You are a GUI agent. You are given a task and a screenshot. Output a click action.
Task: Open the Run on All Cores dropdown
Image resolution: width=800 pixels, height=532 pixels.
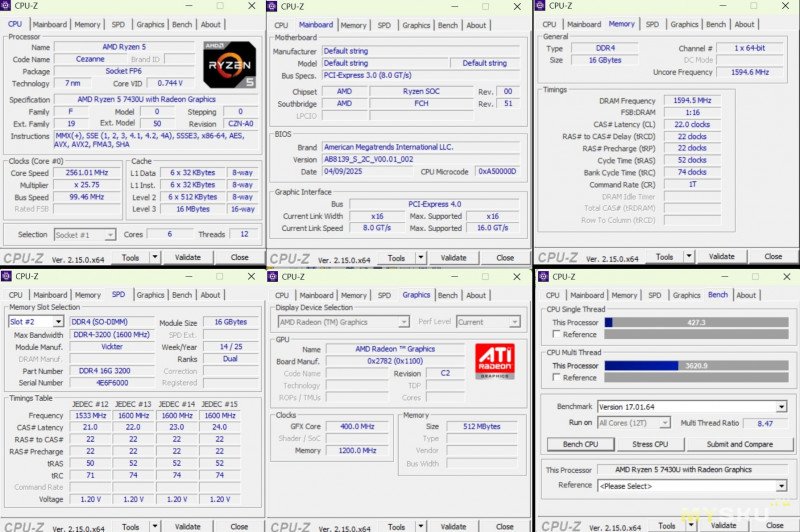tap(634, 423)
